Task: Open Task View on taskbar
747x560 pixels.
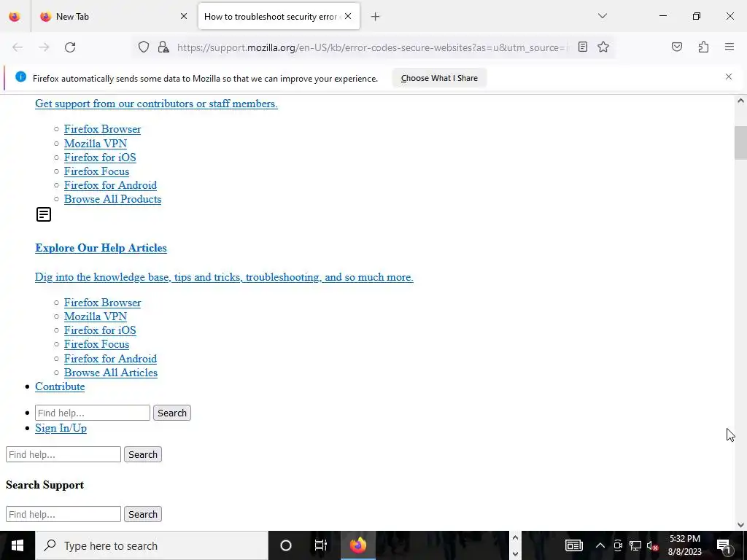Action: click(321, 545)
